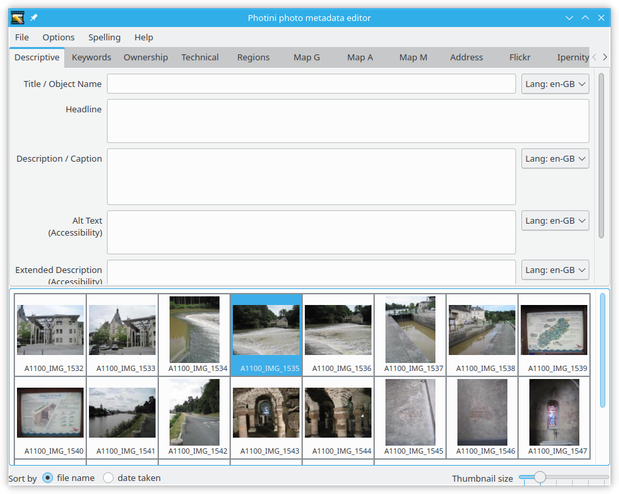Click in the Alt Text text box
This screenshot has width=619, height=494.
311,232
